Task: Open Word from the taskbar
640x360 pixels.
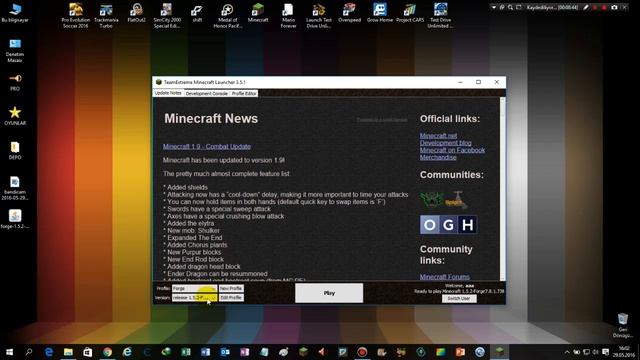Action: point(205,352)
